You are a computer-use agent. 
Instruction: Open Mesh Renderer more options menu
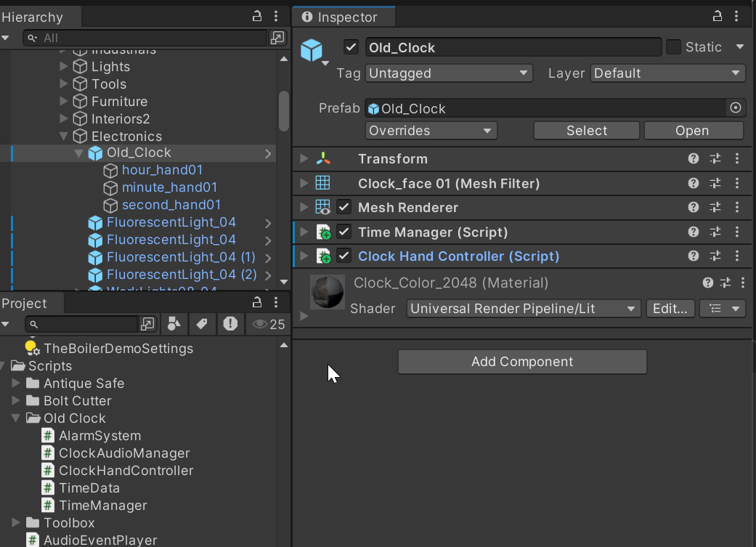tap(736, 208)
